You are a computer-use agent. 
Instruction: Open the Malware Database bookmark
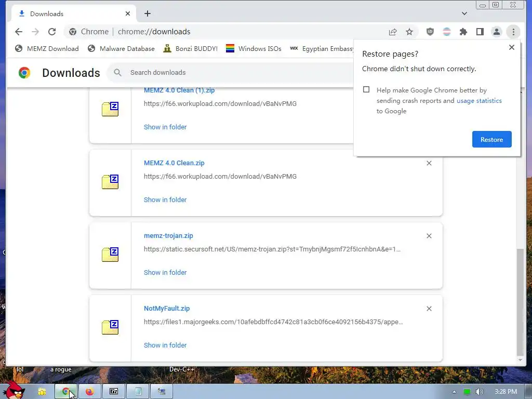click(x=121, y=48)
